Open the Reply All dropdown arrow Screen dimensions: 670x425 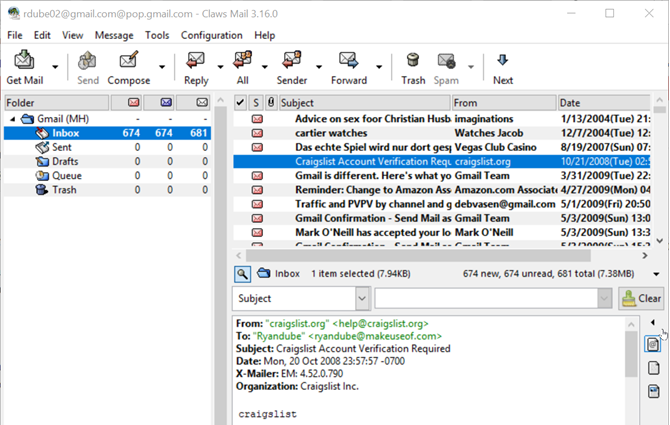tap(264, 67)
